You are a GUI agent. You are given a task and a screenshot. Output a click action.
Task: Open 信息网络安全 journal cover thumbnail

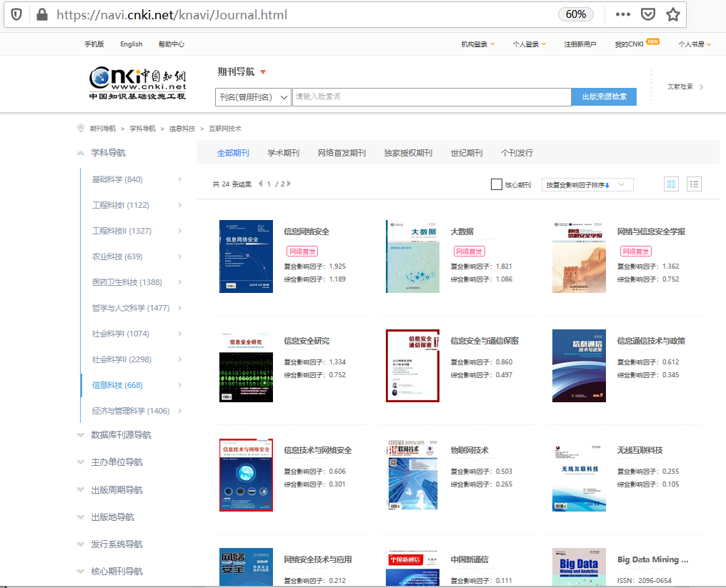246,256
